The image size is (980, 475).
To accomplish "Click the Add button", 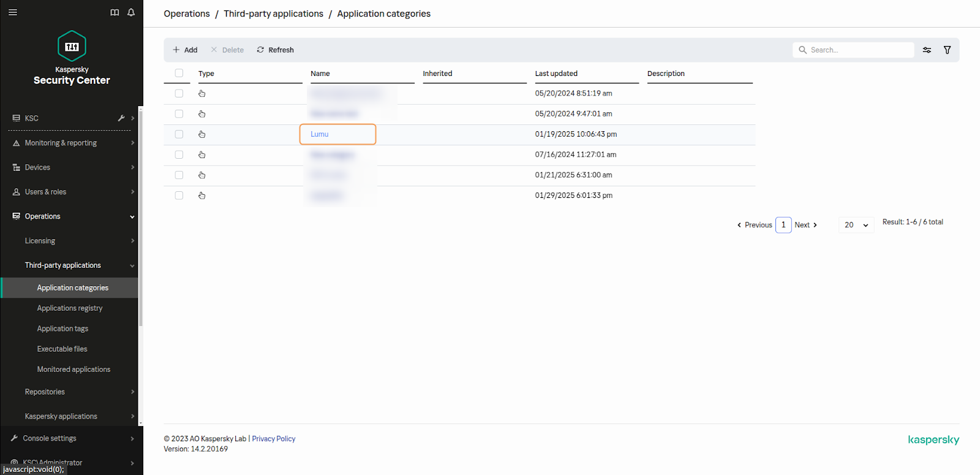I will (x=185, y=50).
